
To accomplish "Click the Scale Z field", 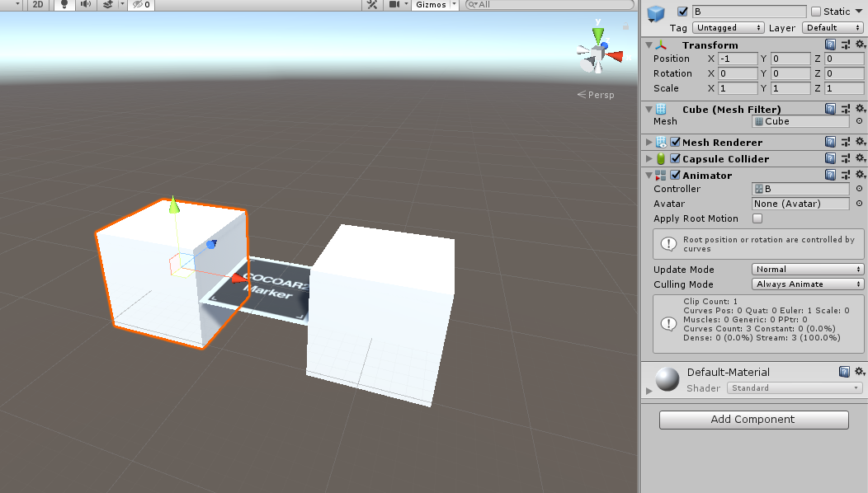I will [x=844, y=88].
